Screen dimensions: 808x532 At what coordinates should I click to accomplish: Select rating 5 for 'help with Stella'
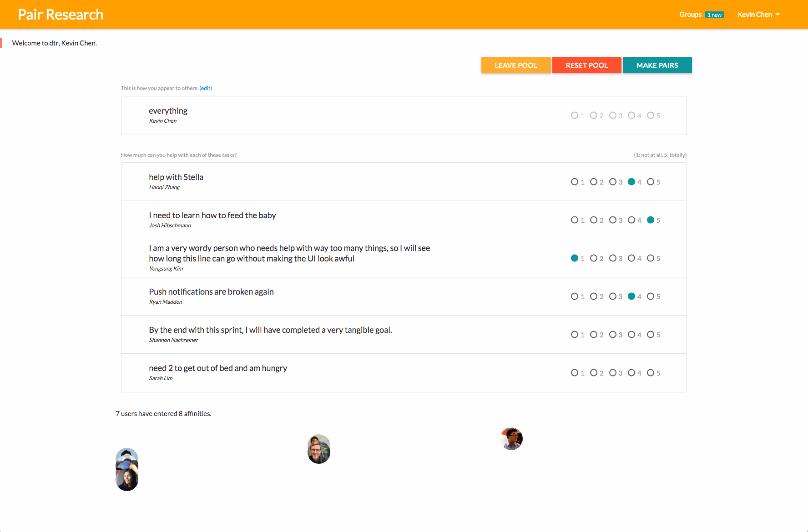point(650,181)
